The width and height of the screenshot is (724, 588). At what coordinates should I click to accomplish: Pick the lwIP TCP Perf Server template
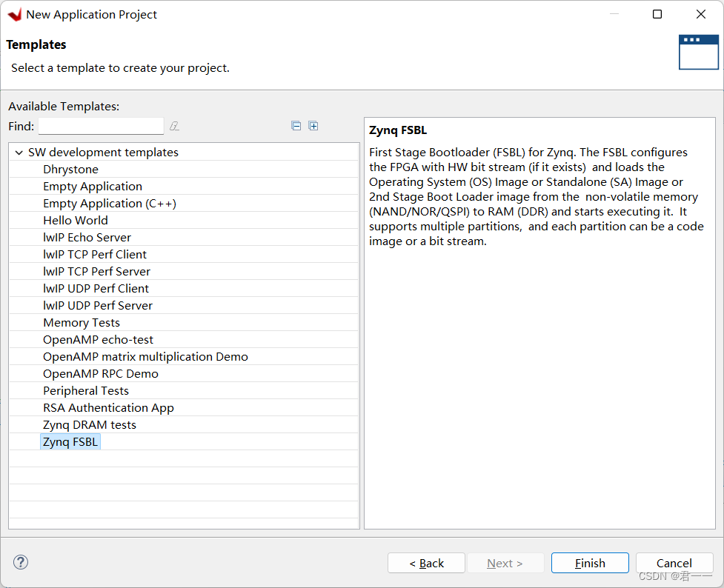(x=97, y=272)
